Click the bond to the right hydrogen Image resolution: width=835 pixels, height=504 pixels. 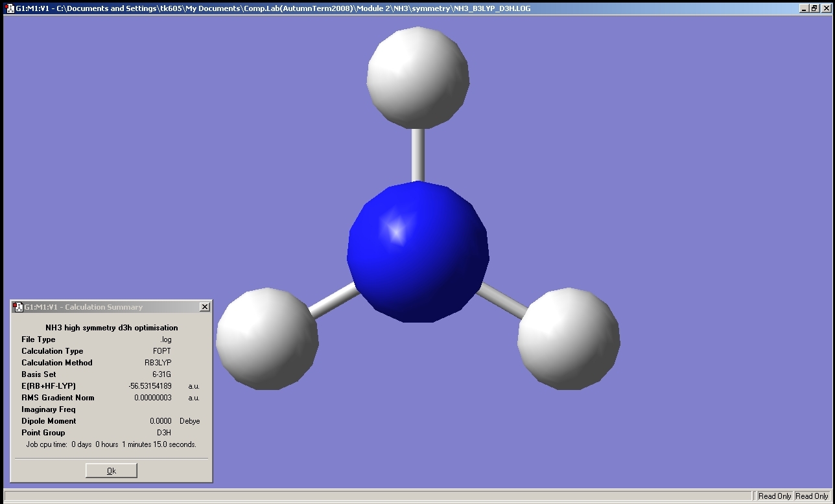(502, 303)
